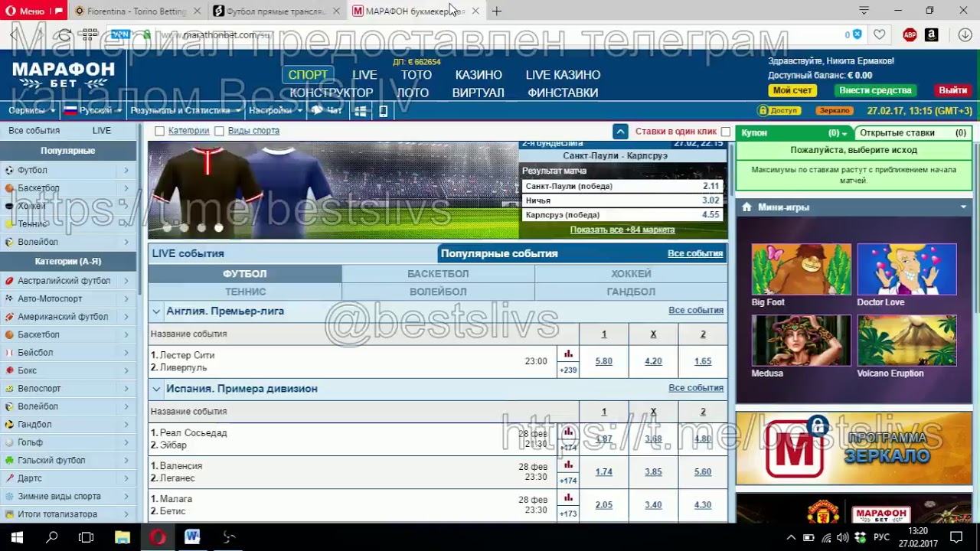Click the Марафон Бет logo

(64, 76)
